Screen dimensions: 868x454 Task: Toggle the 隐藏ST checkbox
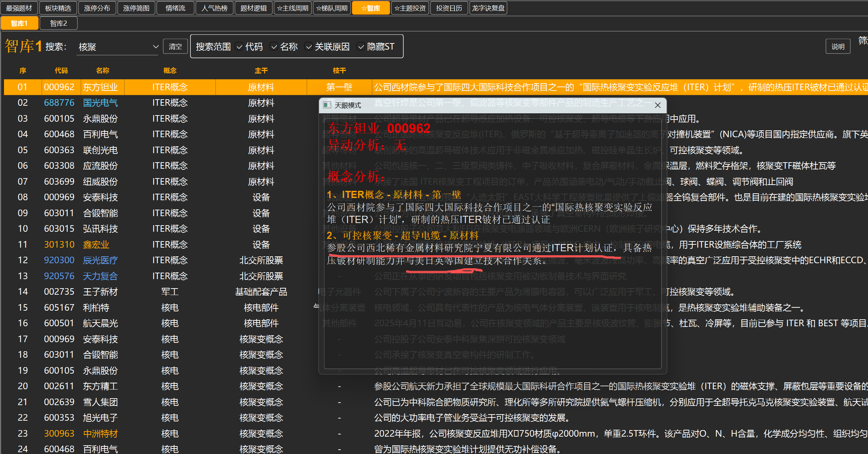pos(361,47)
